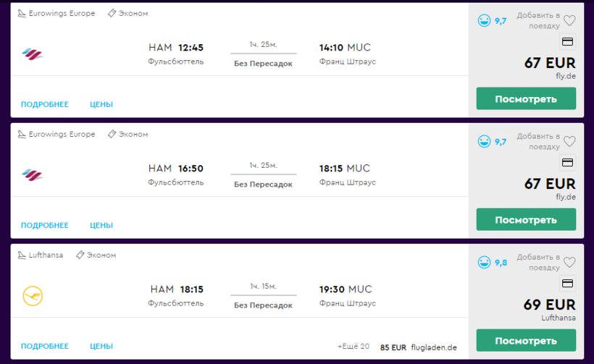The width and height of the screenshot is (594, 364).
Task: Open ЦЕНЫ tab for the 12:45 flight
Action: point(101,104)
